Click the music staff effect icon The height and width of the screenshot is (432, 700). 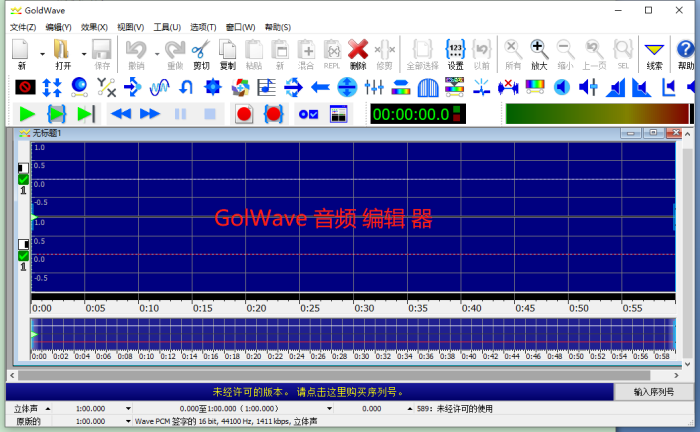tap(267, 87)
